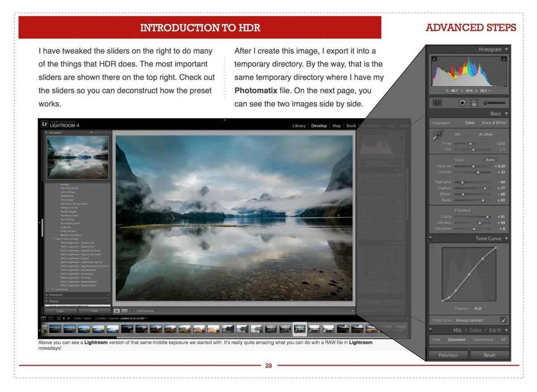Viewport: 537px width, 392px height.
Task: Collapse the Histogram panel
Action: pyautogui.click(x=506, y=49)
